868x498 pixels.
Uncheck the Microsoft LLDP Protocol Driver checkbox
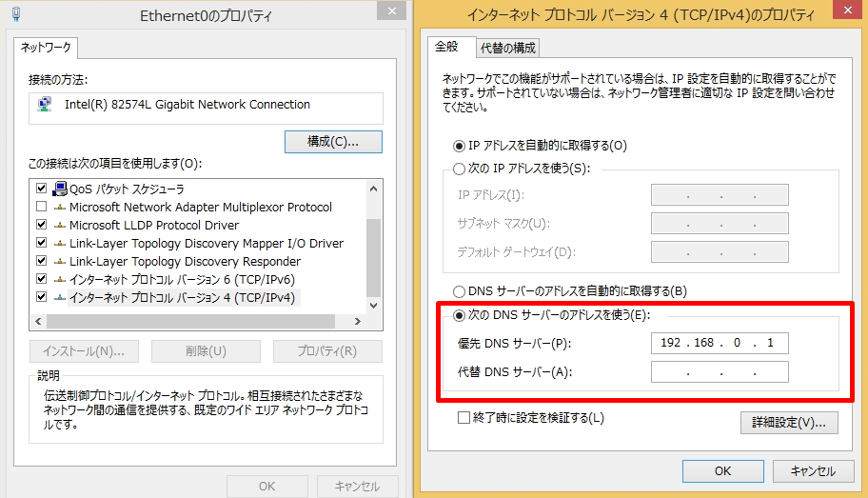[41, 225]
